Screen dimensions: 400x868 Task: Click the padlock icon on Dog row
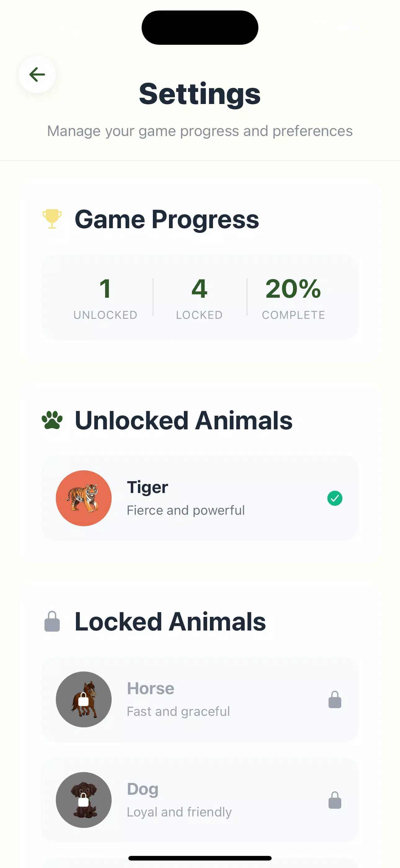click(335, 800)
